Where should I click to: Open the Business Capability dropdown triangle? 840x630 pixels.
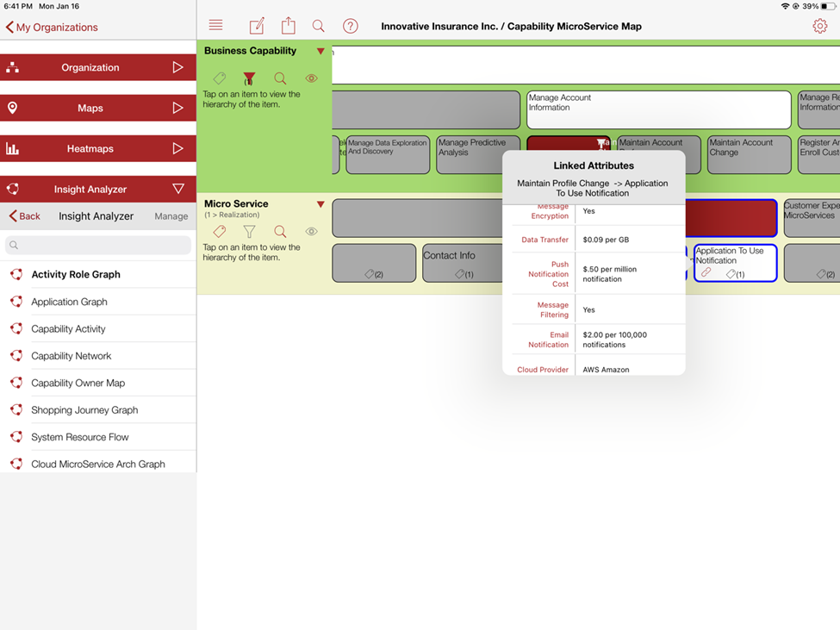320,52
